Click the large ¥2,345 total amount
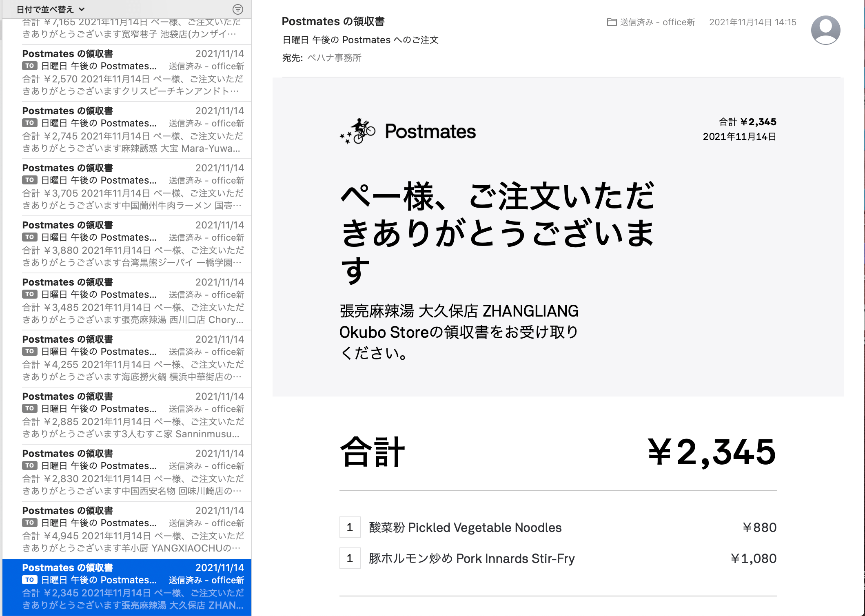 [x=712, y=452]
